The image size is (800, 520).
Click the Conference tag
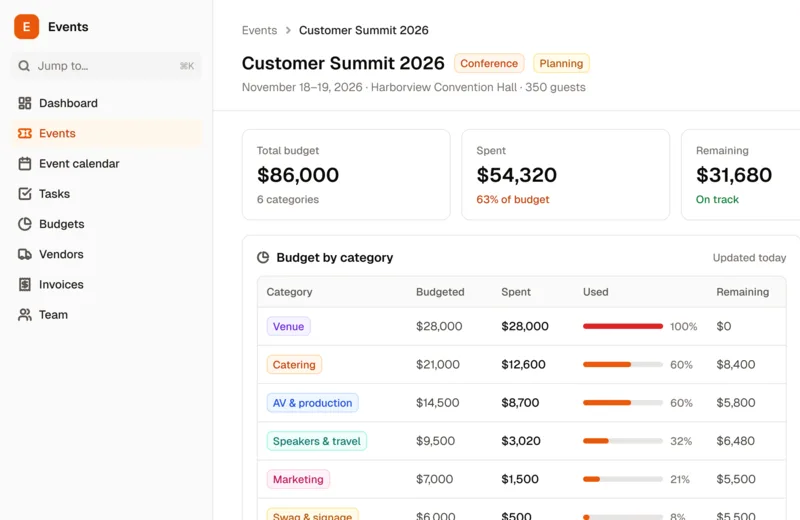click(489, 63)
